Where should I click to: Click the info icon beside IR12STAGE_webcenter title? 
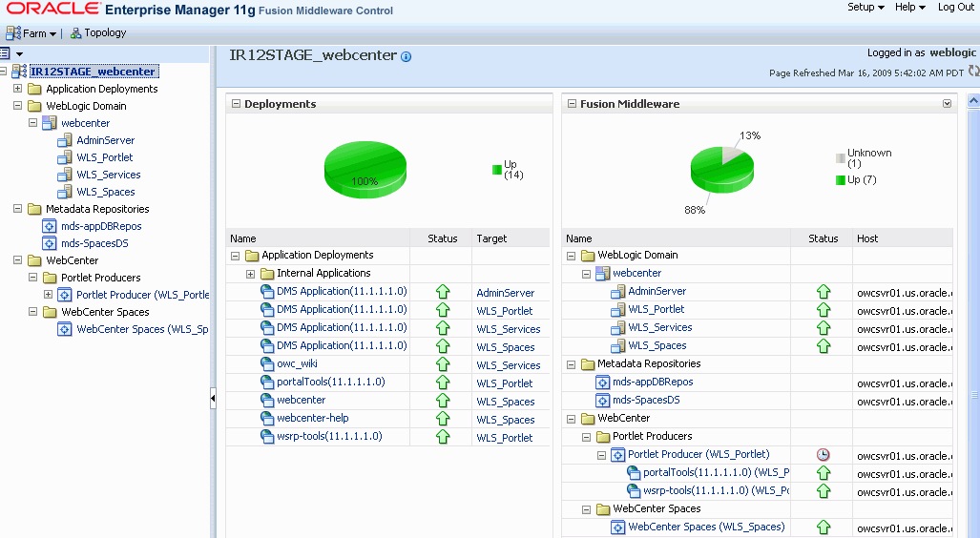pos(407,57)
